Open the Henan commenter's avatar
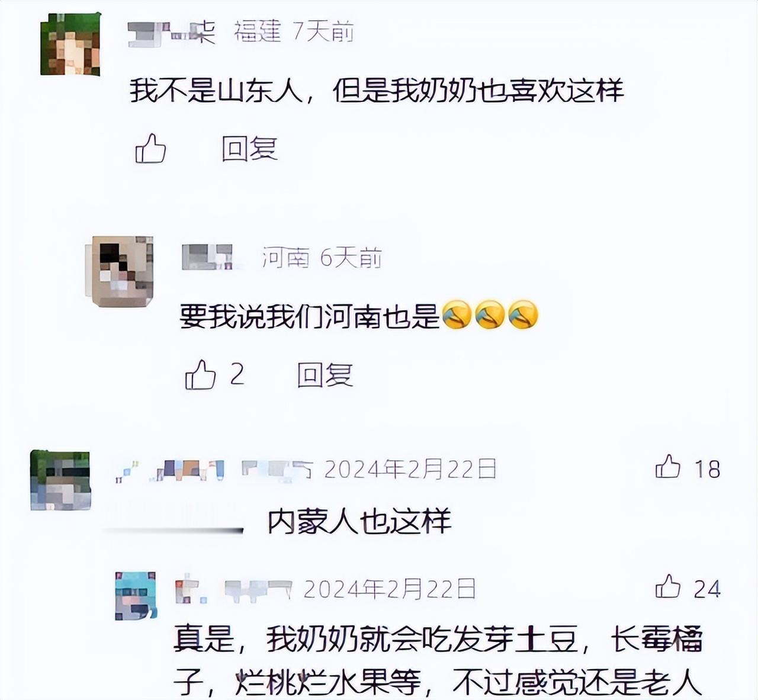758x700 pixels. (123, 271)
